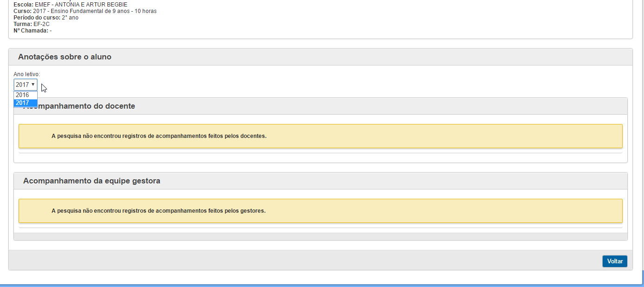Screen dimensions: 644x287
Task: Open the Ano letivo year dropdown
Action: click(x=25, y=85)
